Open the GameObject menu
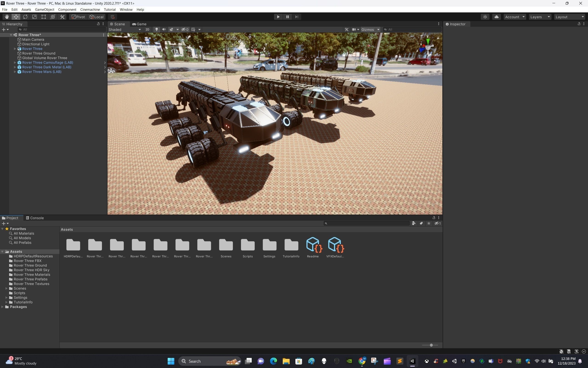Screen dimensions: 588x368 45,9
